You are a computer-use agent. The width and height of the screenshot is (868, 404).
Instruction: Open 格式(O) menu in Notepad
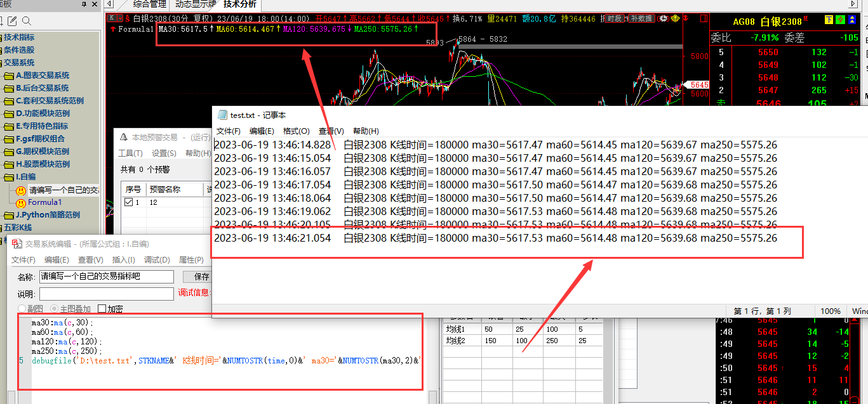296,131
